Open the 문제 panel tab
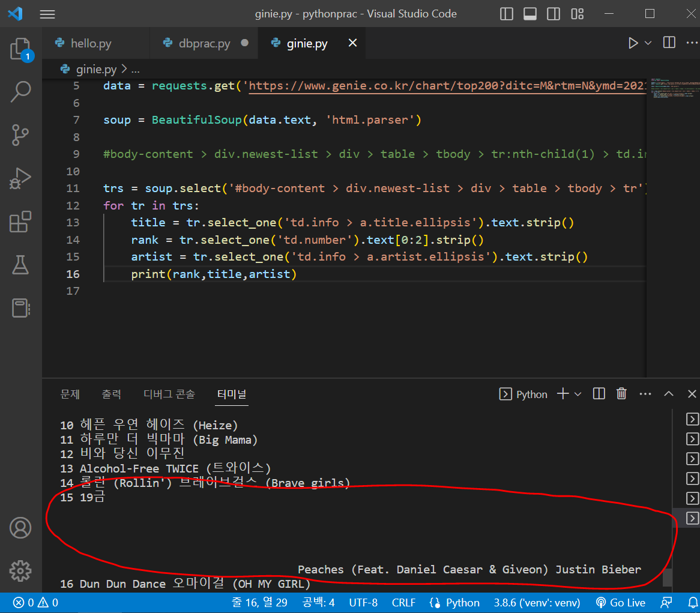This screenshot has width=700, height=613. pyautogui.click(x=70, y=394)
